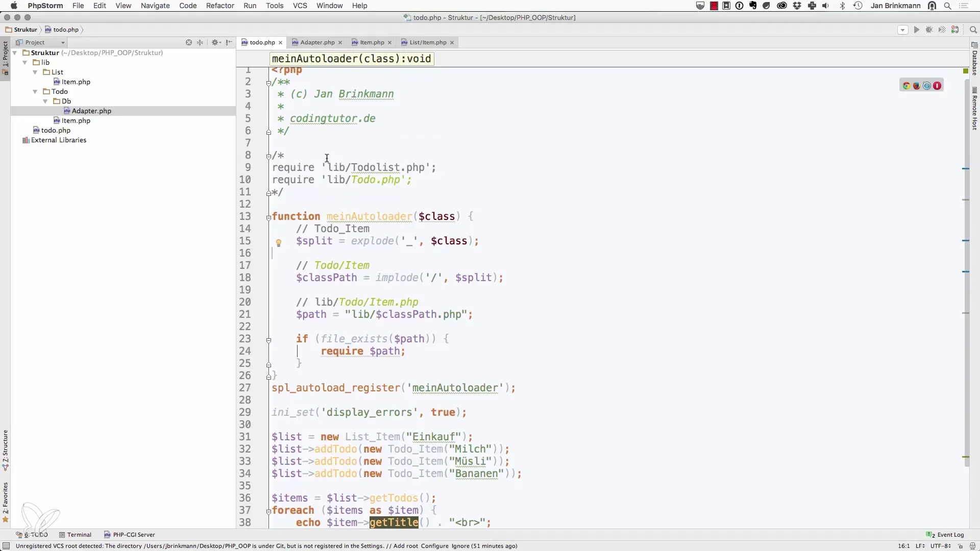Open run configuration dropdown
Viewport: 980px width, 551px height.
pos(902,30)
